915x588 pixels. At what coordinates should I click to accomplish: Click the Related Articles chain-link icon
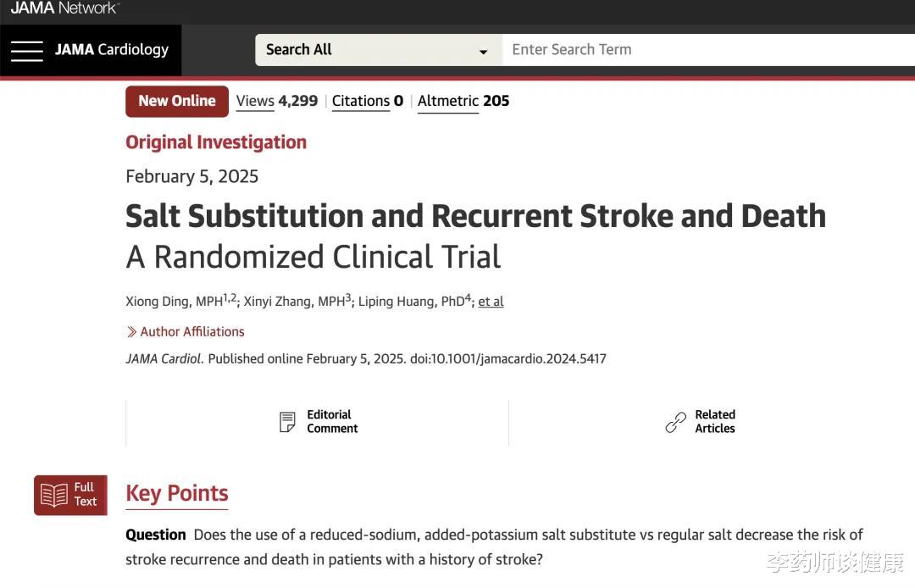(x=675, y=422)
